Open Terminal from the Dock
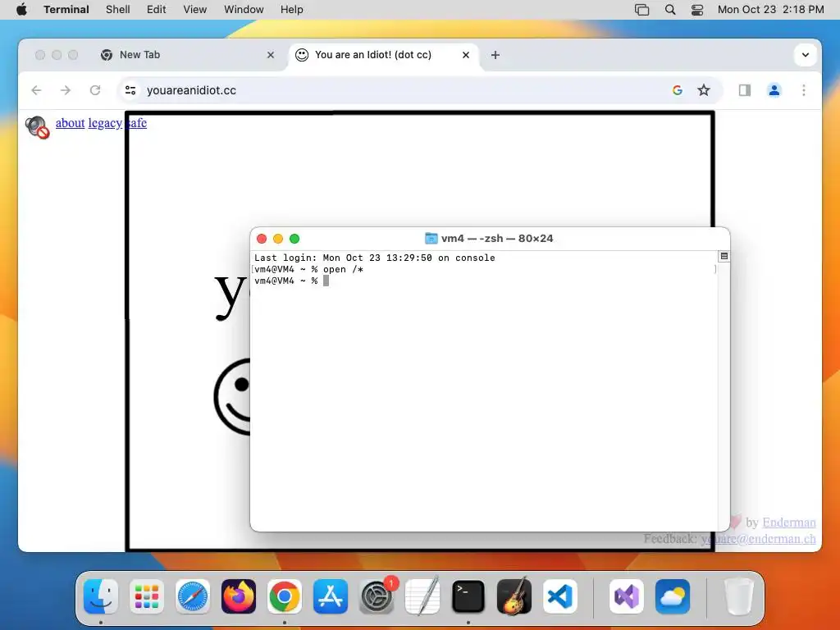 pos(468,596)
